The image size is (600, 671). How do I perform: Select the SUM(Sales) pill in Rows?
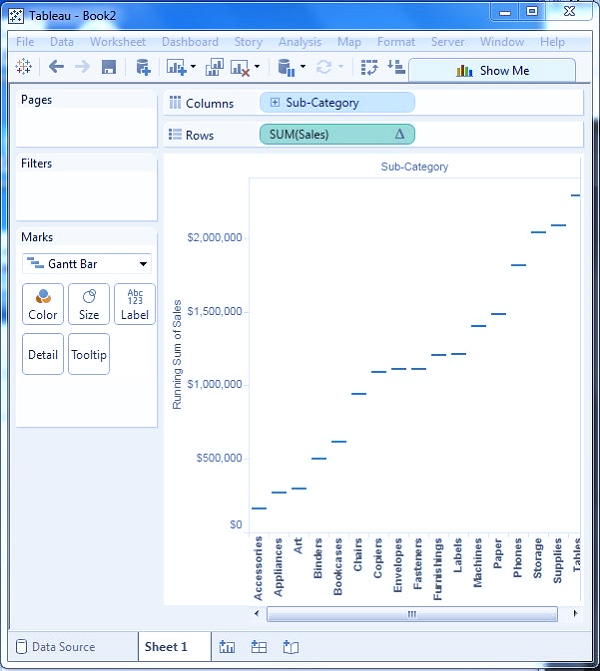pyautogui.click(x=337, y=134)
